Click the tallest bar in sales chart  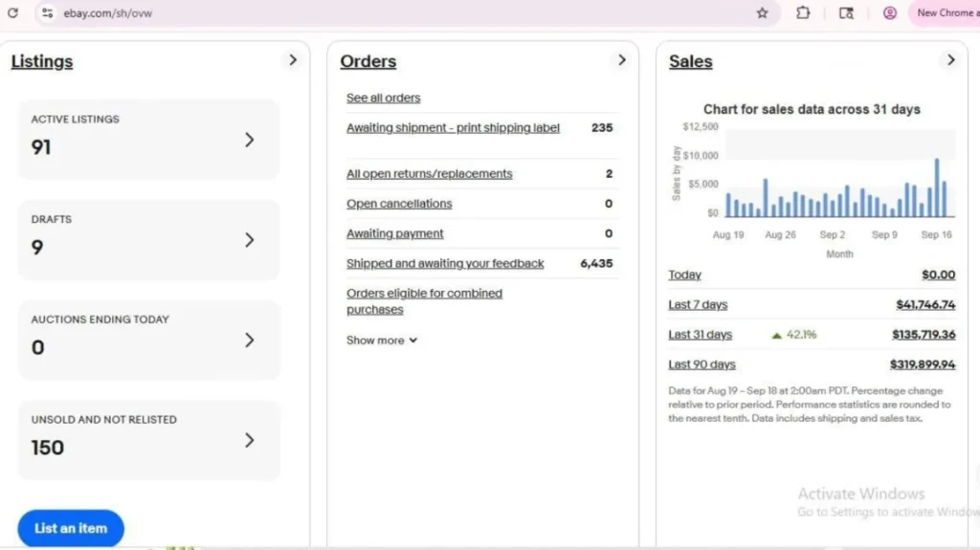[937, 188]
